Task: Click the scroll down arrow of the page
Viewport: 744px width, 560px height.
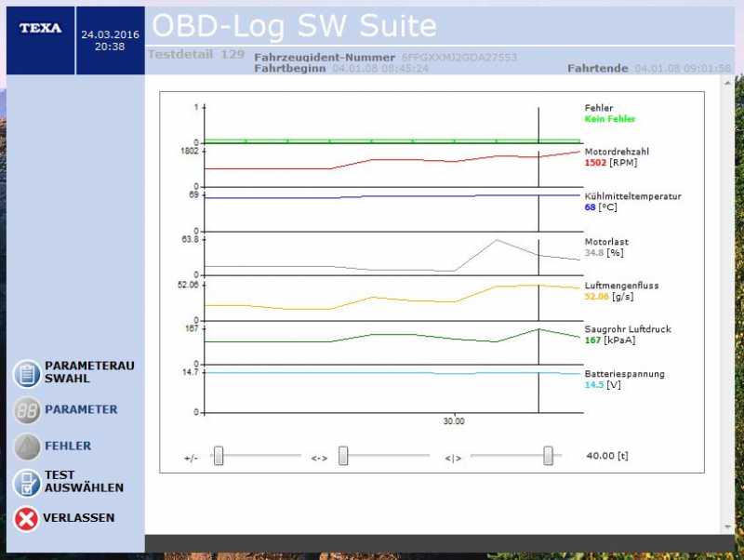Action: tap(727, 527)
